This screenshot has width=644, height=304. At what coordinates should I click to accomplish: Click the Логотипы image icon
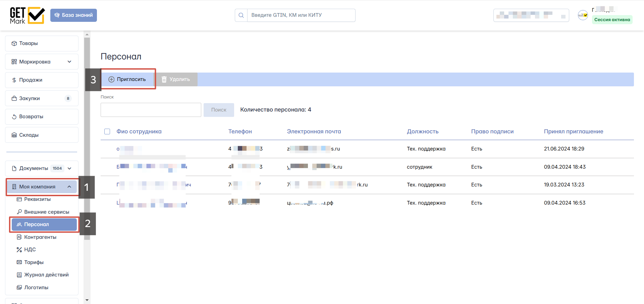click(19, 288)
